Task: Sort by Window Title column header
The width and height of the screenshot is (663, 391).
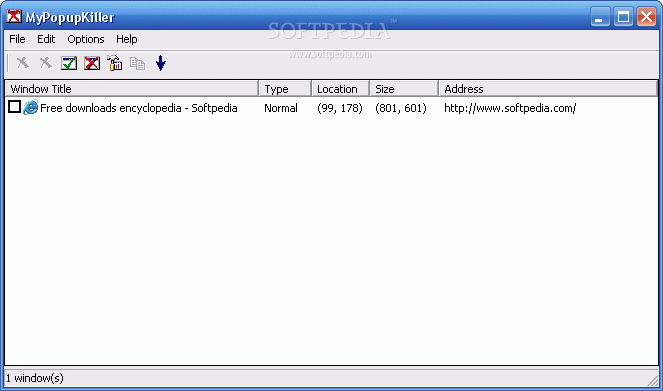Action: tap(132, 89)
